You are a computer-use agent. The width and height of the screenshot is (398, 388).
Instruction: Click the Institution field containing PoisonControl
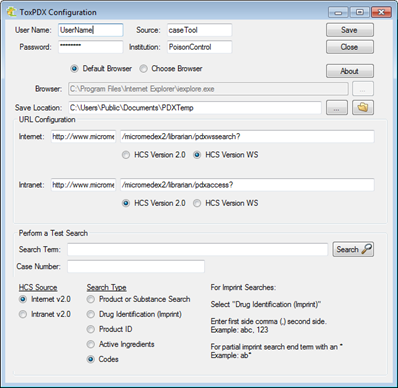199,47
